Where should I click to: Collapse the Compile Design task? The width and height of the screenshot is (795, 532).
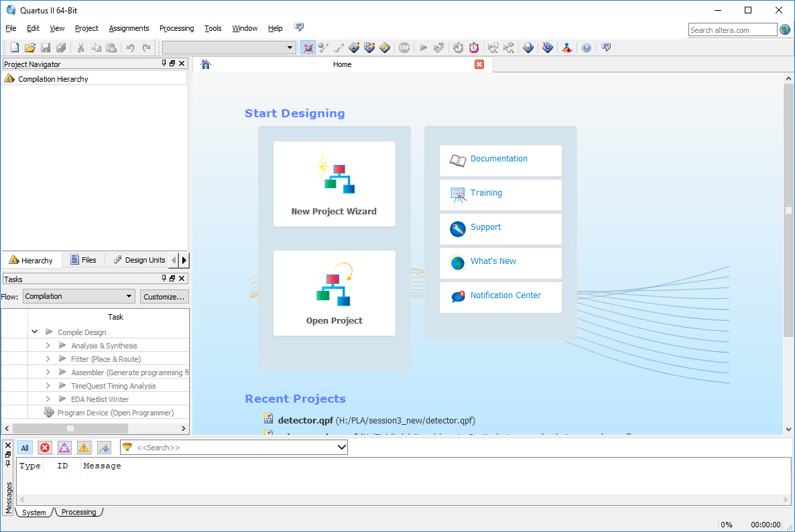[34, 332]
